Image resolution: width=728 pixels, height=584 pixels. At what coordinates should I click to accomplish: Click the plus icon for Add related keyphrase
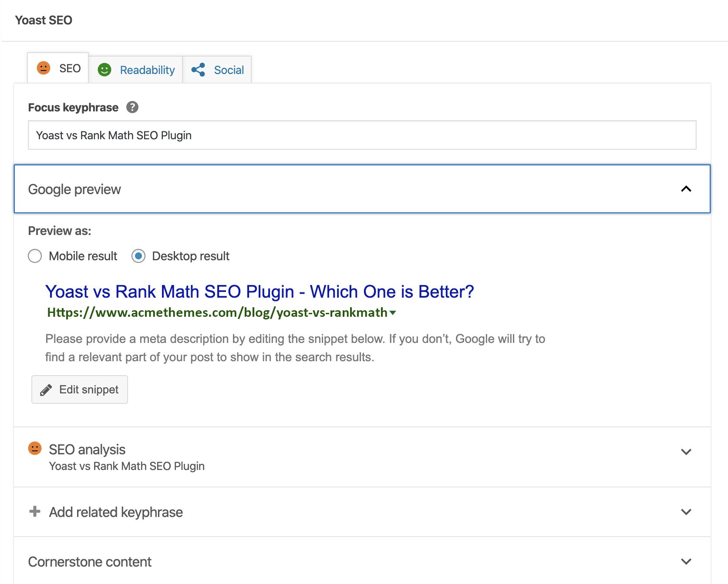35,511
